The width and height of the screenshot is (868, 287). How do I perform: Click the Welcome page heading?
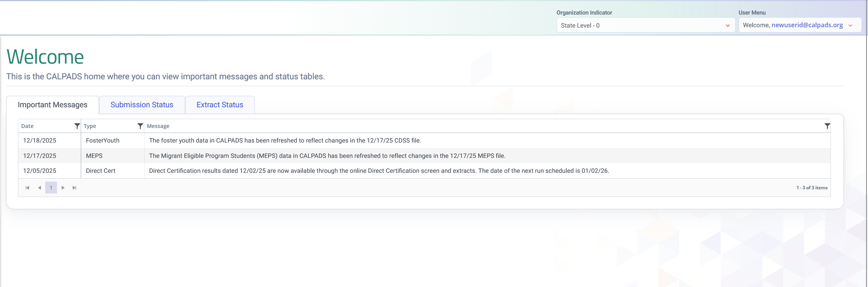point(45,57)
